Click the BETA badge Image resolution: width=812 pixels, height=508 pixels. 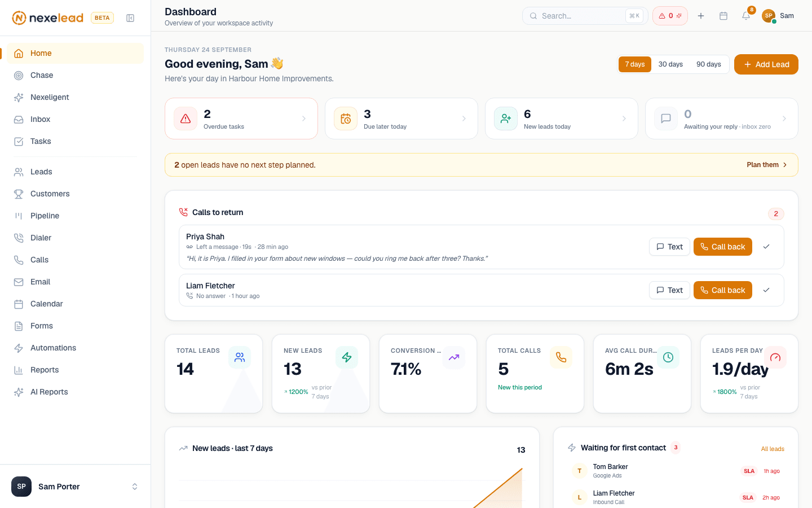[x=102, y=18]
